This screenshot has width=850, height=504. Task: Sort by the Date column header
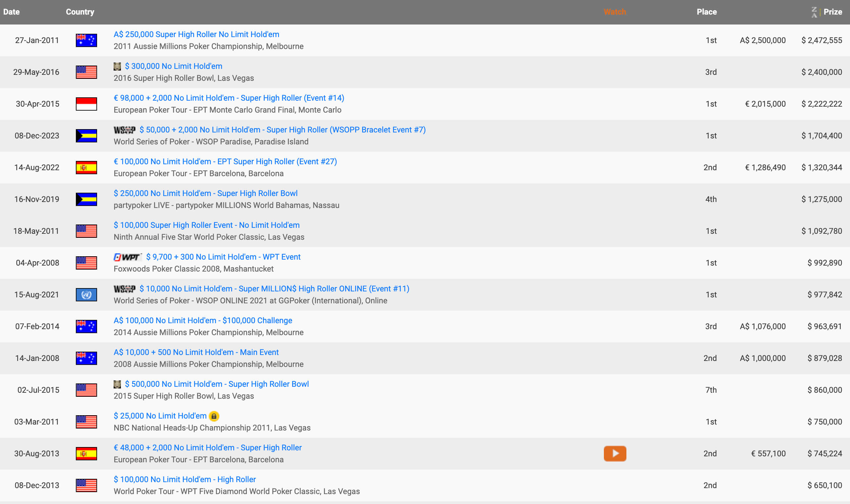12,12
